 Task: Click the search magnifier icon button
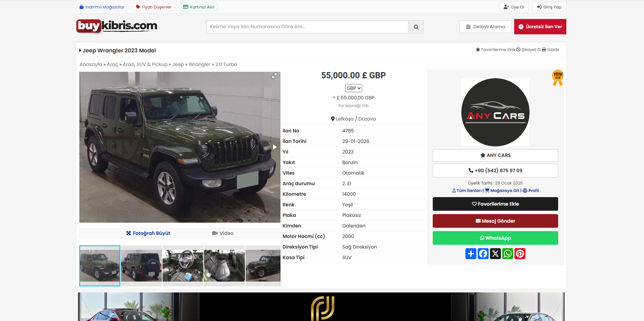tap(416, 27)
